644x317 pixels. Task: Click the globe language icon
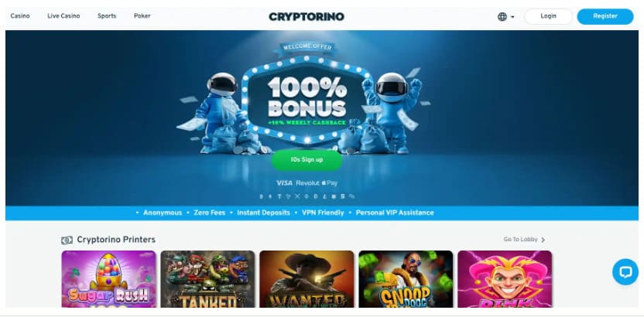tap(502, 17)
